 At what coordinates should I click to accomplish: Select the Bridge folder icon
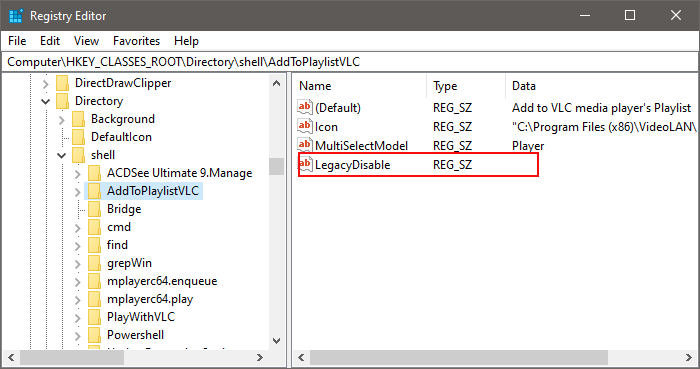point(95,209)
